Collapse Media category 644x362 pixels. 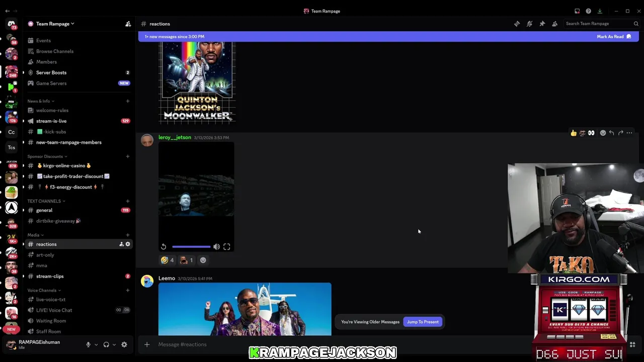35,235
